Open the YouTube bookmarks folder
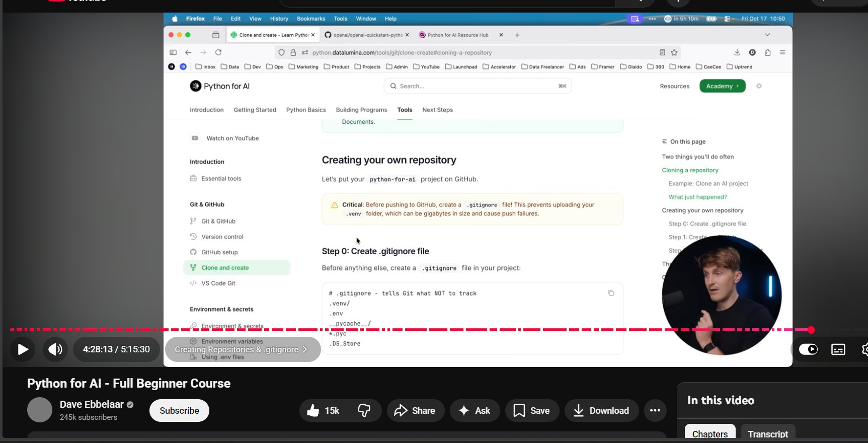 [427, 66]
